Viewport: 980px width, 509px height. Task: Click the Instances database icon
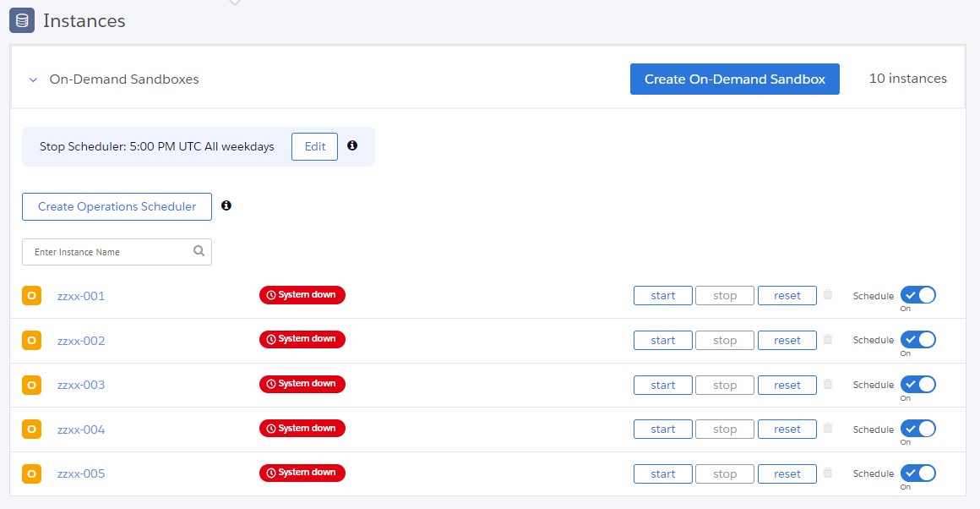[x=22, y=20]
